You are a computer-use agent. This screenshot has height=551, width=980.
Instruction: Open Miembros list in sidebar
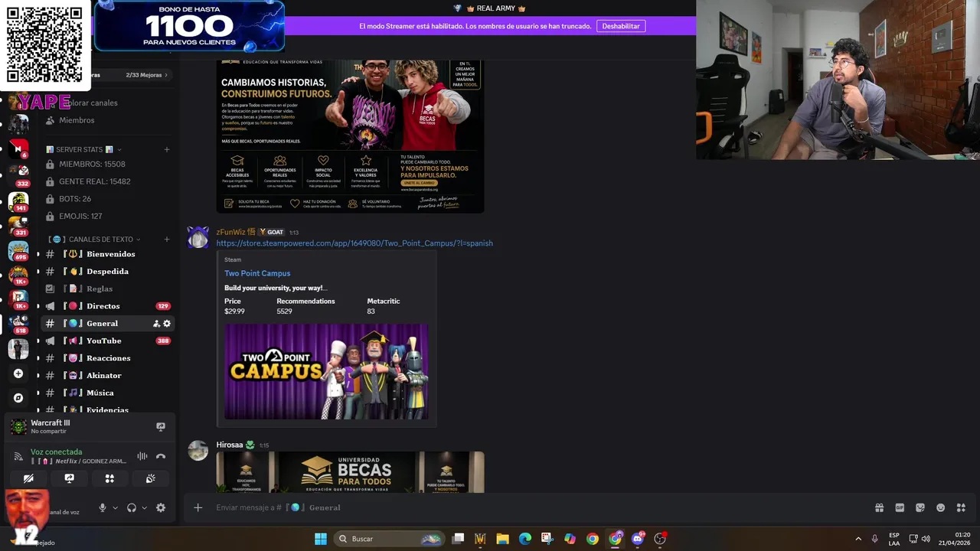107,120
